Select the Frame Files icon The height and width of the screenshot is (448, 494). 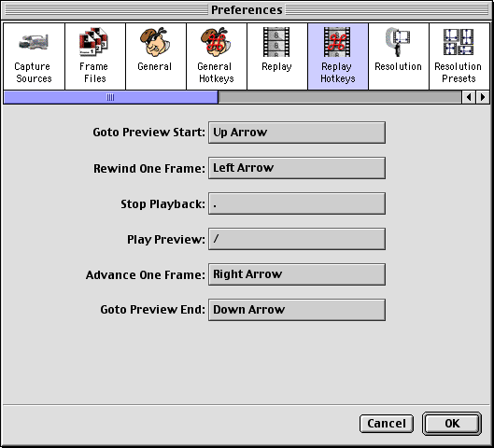pyautogui.click(x=93, y=42)
